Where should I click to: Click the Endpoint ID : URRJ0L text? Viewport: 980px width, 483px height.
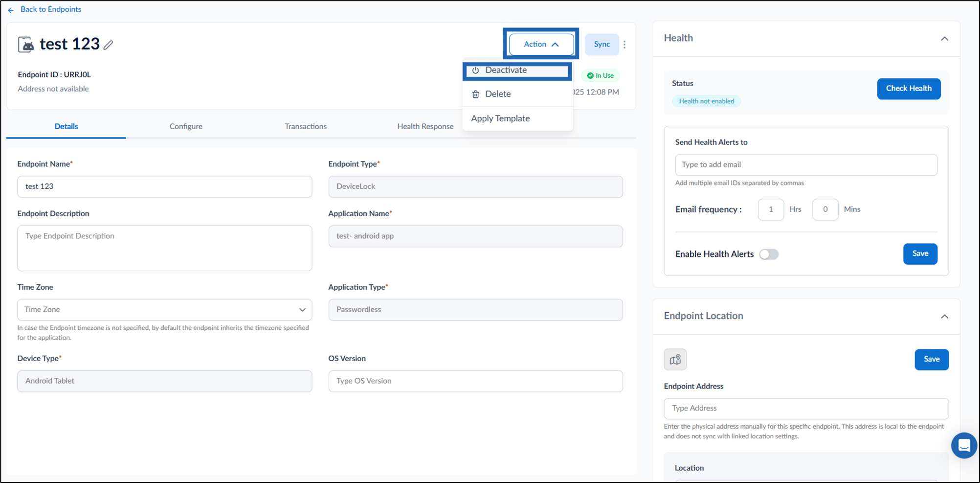[54, 74]
